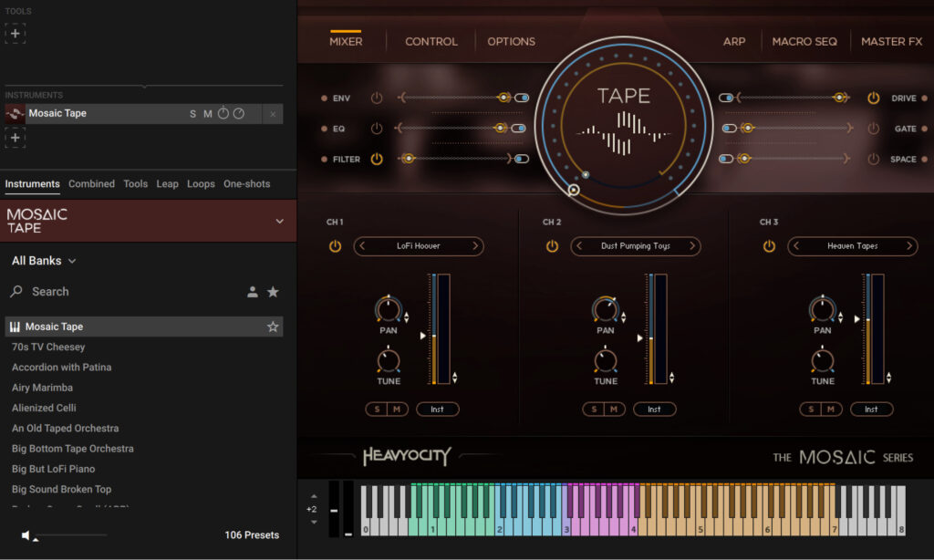The height and width of the screenshot is (560, 934).
Task: Star the Mosaic Tape preset as favorite
Action: point(273,326)
